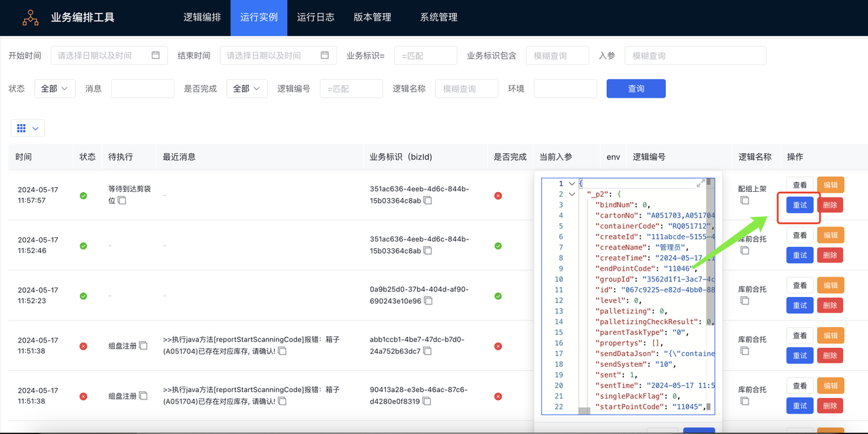
Task: Collapse the "_p2" node in JSON viewer
Action: pos(572,195)
